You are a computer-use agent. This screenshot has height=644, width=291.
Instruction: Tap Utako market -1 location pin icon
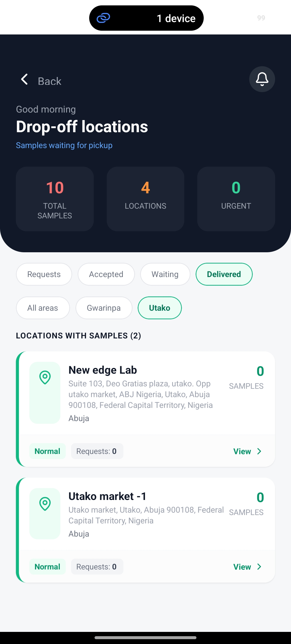tap(45, 504)
